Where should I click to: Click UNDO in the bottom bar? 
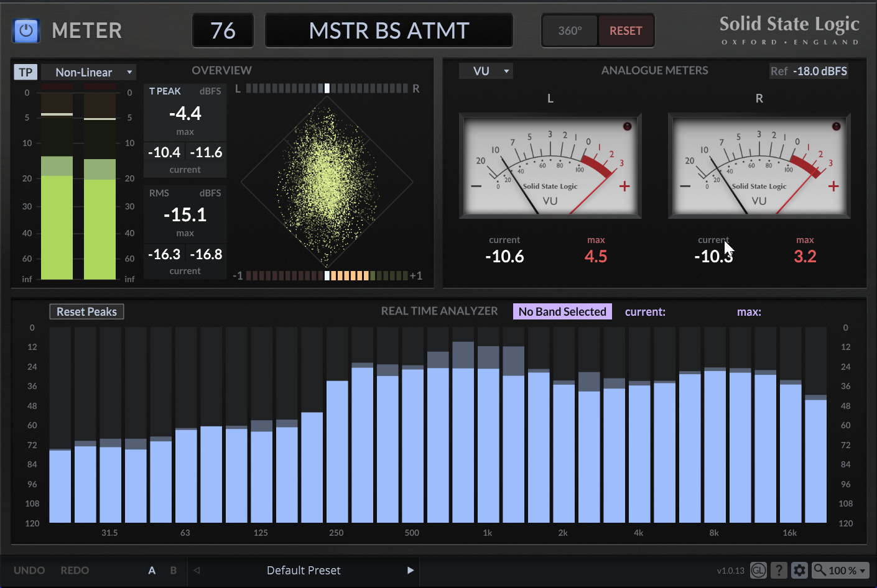29,570
